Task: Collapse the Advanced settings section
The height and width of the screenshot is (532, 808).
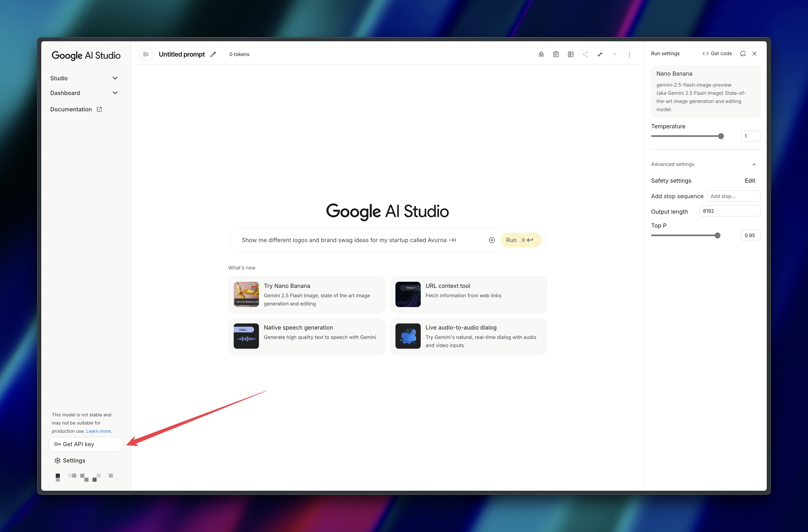Action: [754, 164]
